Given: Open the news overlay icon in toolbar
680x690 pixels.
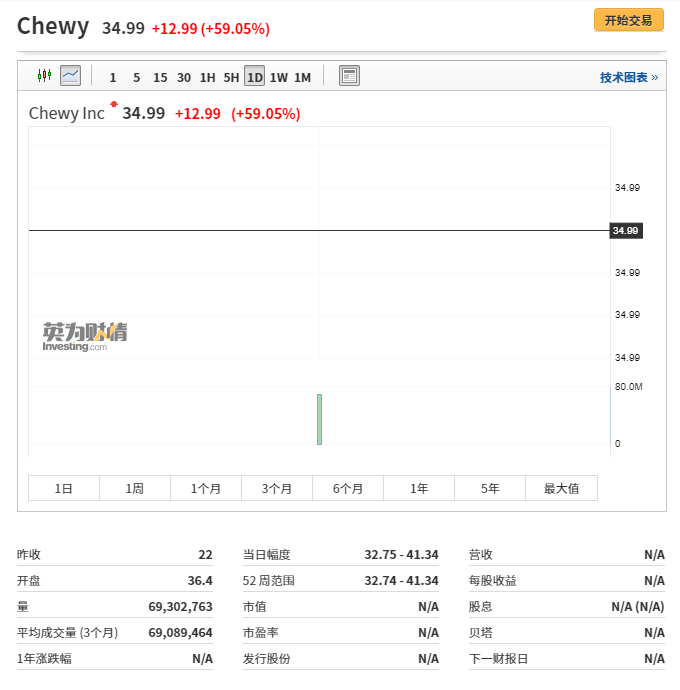Looking at the screenshot, I should click(x=349, y=76).
